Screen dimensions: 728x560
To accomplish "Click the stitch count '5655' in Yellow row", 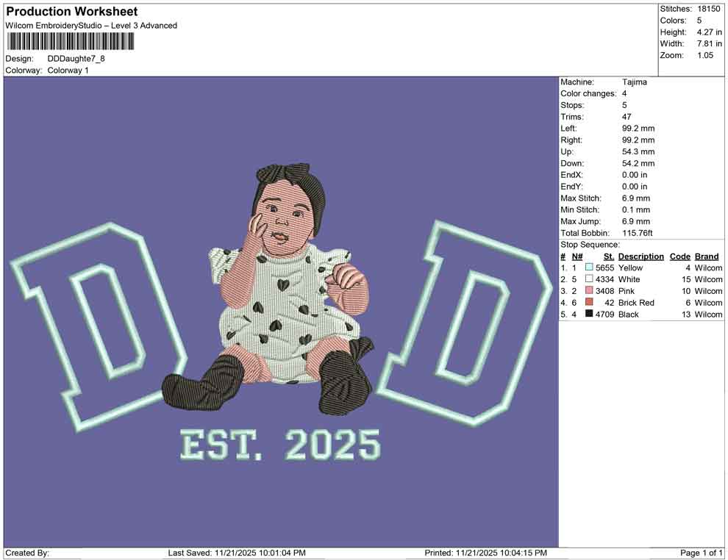I will coord(604,268).
